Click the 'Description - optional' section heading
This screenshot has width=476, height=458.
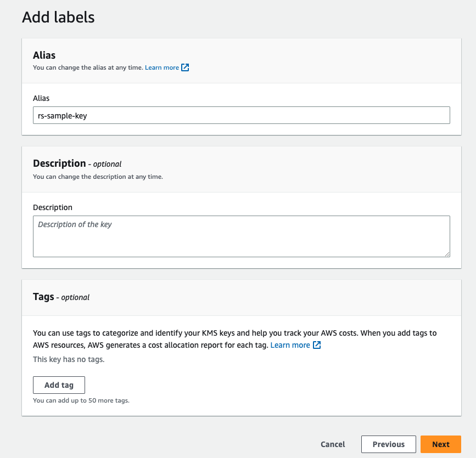pos(77,163)
